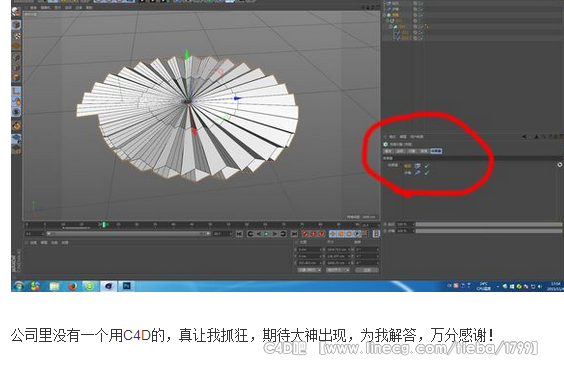Step back one frame in playback controls
This screenshot has height=365, width=564.
tap(258, 234)
